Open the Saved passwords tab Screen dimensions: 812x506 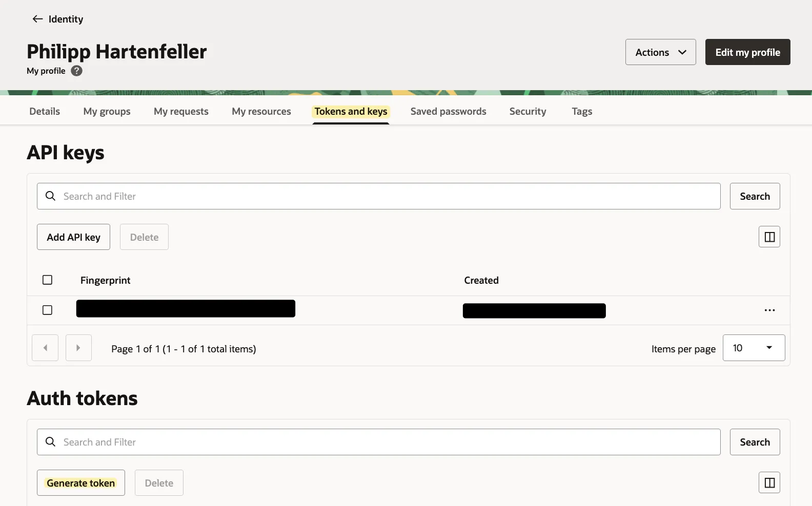coord(448,111)
